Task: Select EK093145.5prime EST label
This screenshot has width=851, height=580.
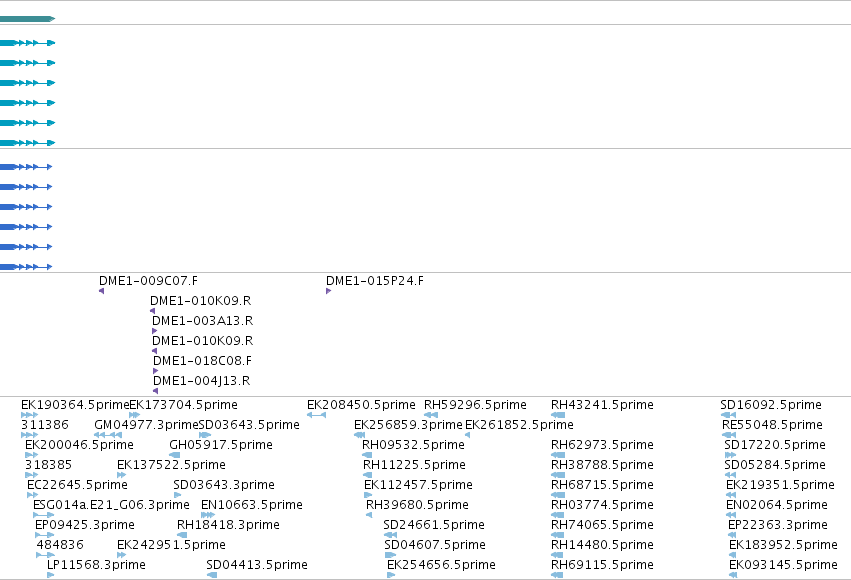Action: pos(783,565)
